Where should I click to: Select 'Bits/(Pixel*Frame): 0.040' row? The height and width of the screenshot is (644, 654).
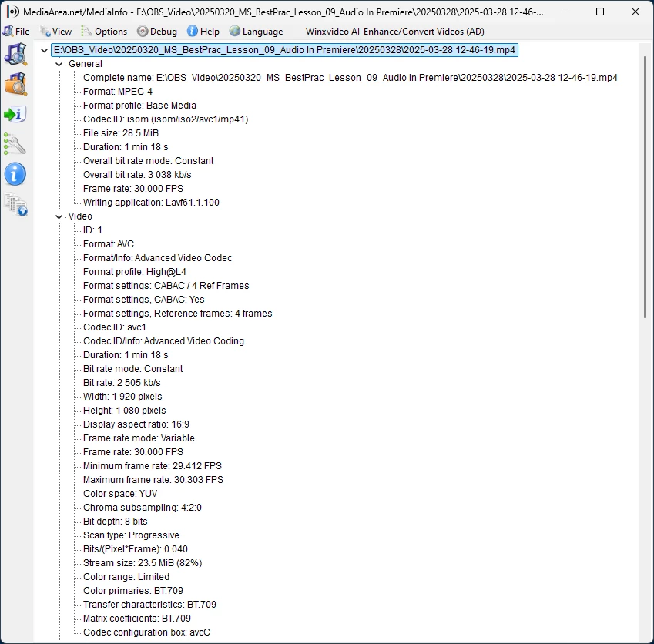(136, 549)
